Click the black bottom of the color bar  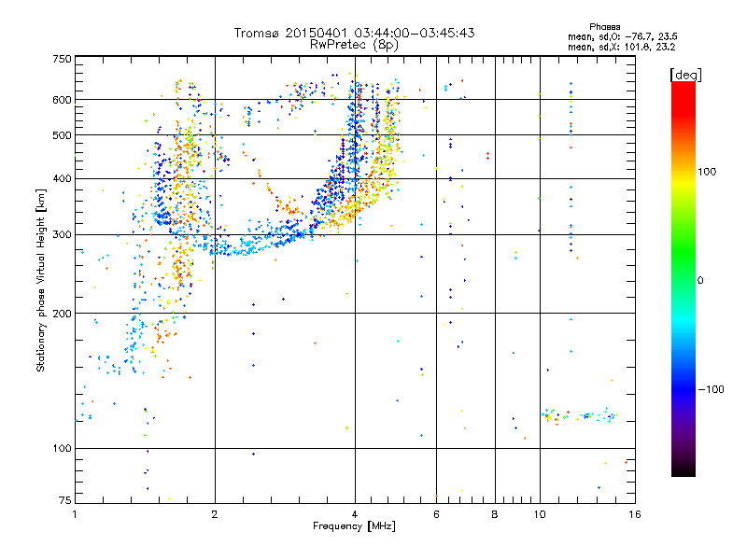[x=684, y=469]
